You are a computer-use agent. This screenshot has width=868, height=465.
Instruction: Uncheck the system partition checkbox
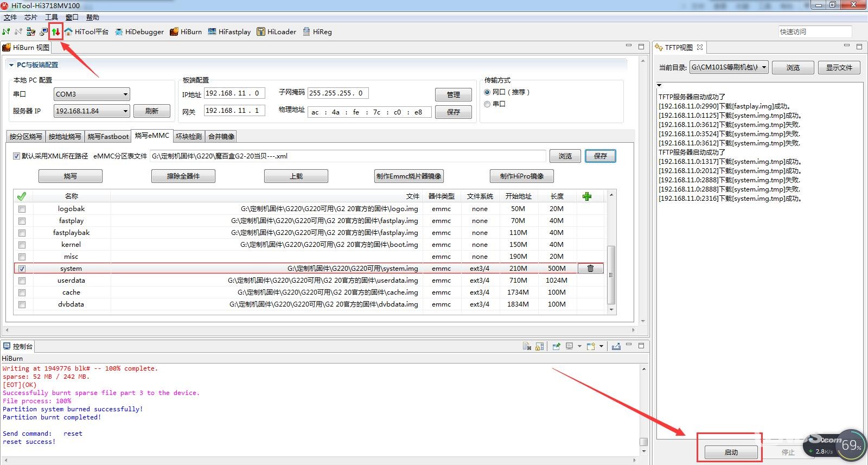(22, 269)
